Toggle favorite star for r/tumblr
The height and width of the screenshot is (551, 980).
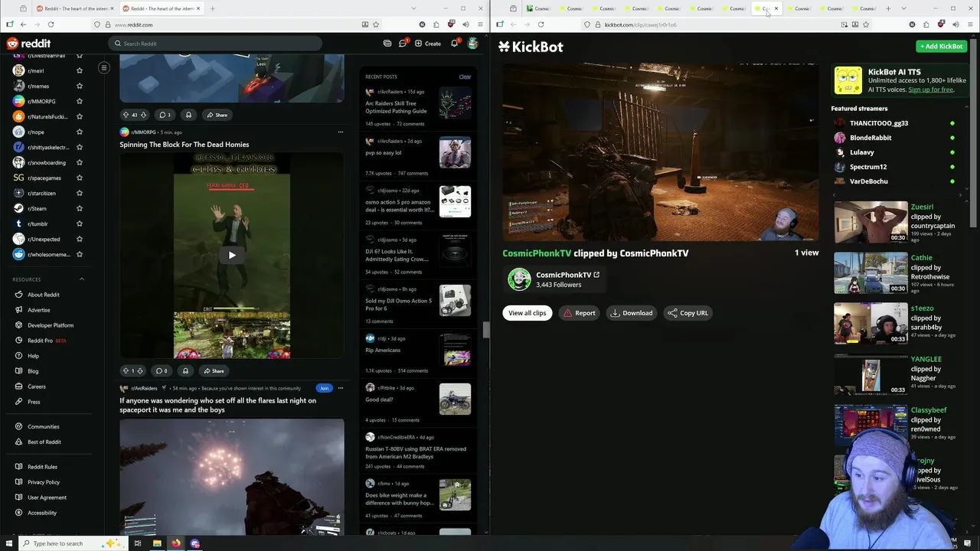[79, 224]
